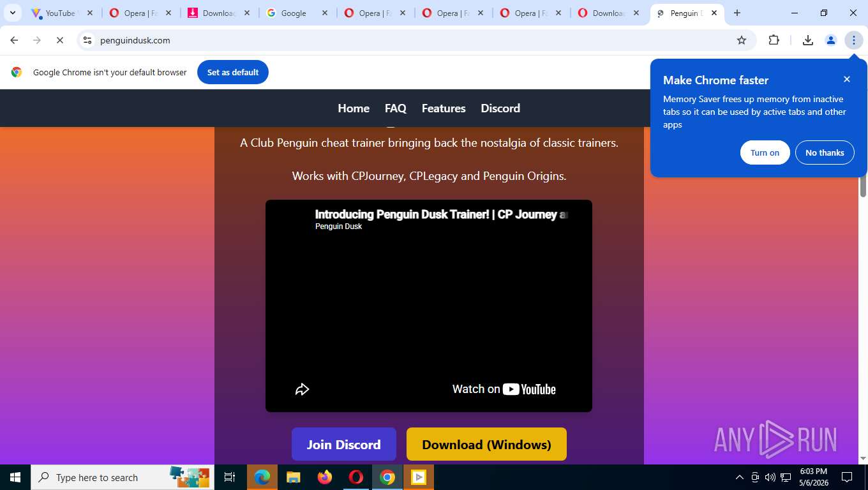Image resolution: width=868 pixels, height=490 pixels.
Task: Open network status tray icon
Action: click(786, 477)
